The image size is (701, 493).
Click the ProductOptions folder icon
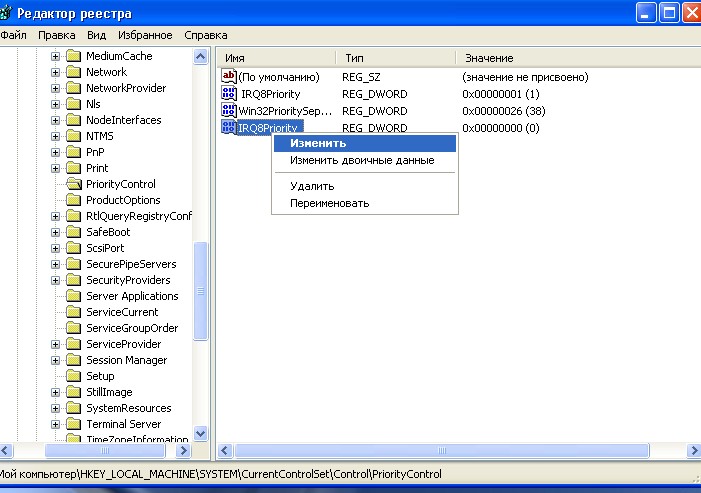(74, 200)
